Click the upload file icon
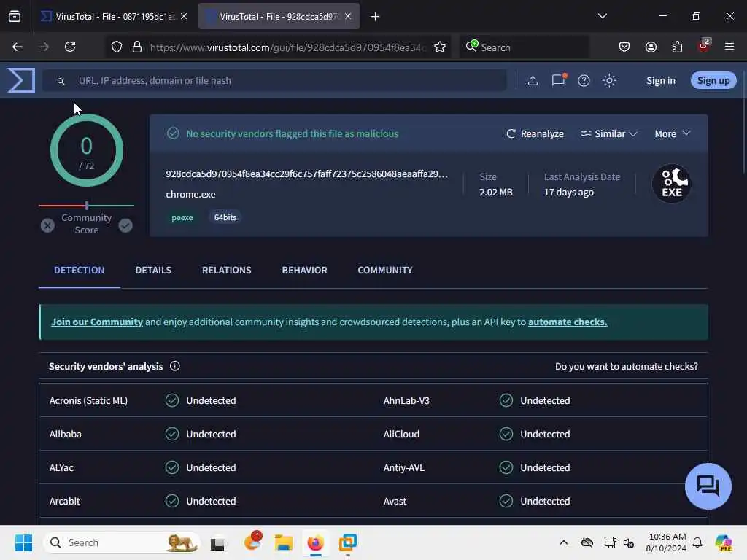This screenshot has height=560, width=747. pos(533,80)
